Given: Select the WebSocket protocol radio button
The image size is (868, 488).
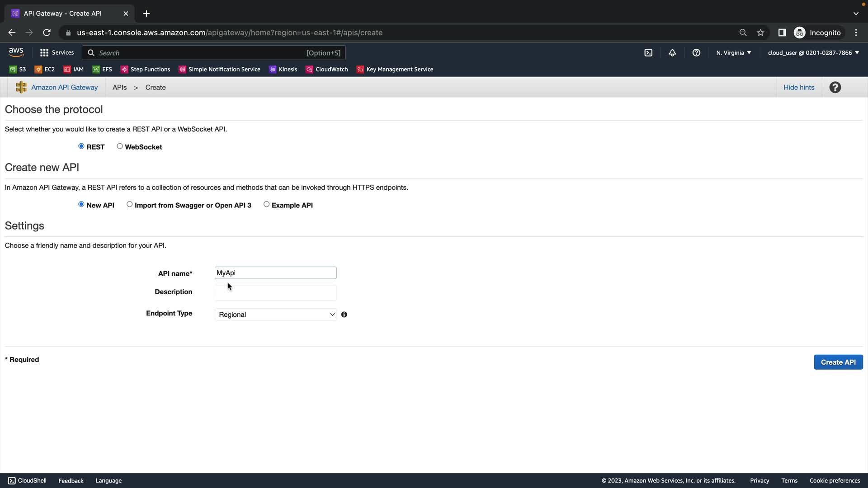Looking at the screenshot, I should (x=120, y=146).
